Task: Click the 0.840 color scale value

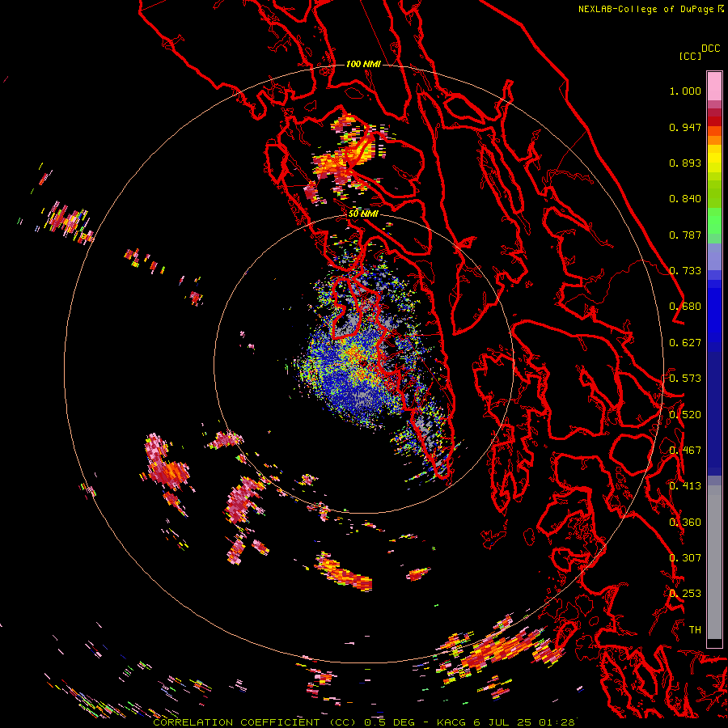Action: coord(685,199)
